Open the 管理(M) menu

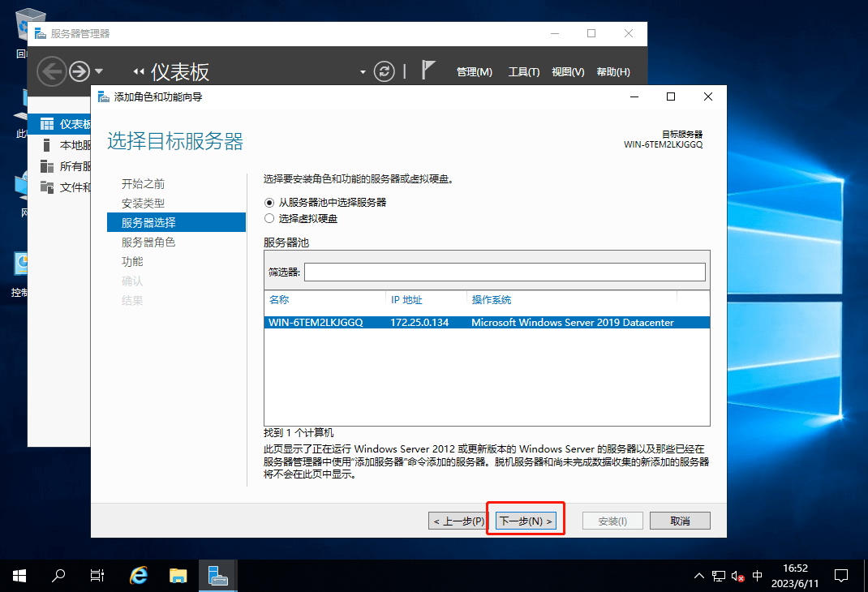pos(475,72)
